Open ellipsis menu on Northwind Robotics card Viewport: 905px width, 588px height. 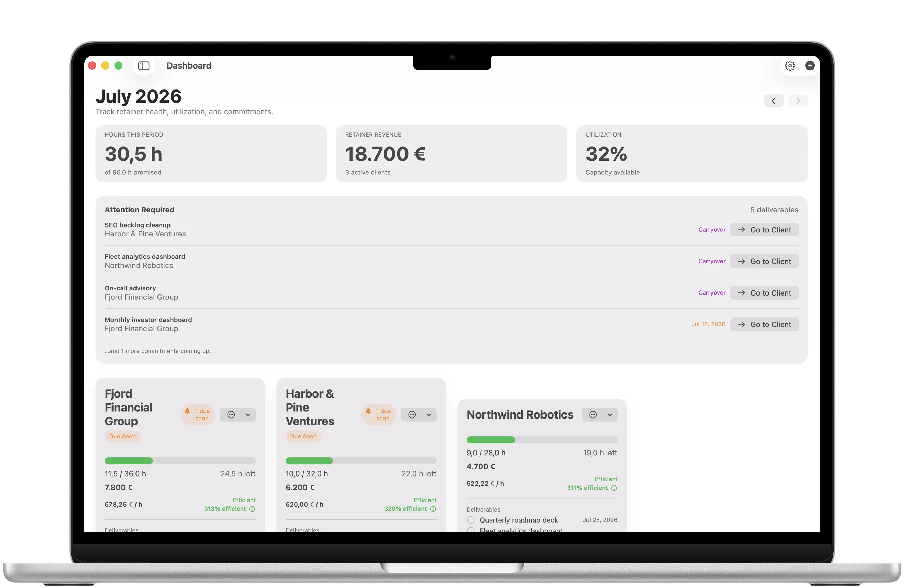coord(593,415)
